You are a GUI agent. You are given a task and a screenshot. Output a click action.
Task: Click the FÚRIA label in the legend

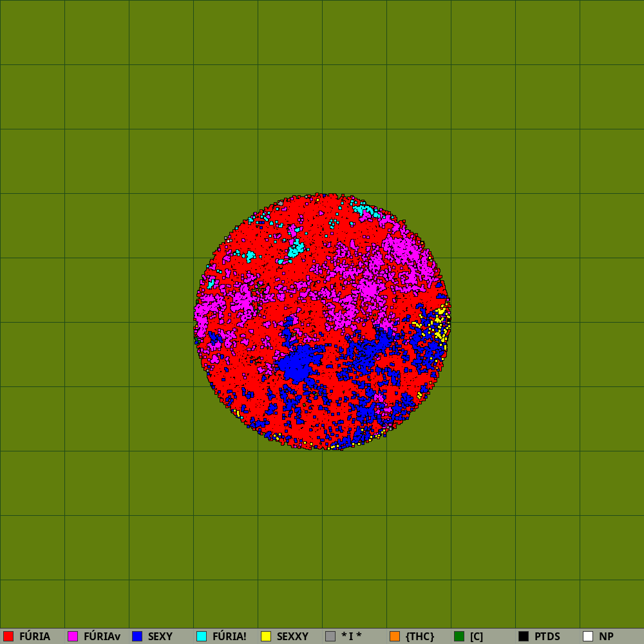point(35,636)
